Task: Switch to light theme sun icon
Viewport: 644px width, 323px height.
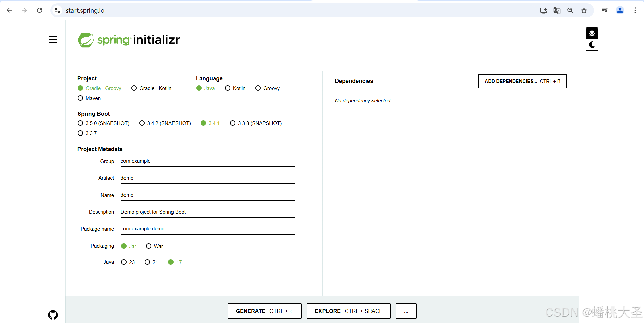Action: pyautogui.click(x=592, y=33)
